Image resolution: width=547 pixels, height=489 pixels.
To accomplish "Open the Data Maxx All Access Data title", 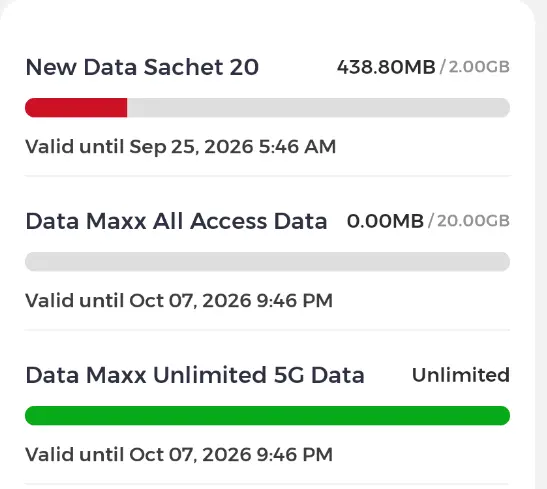I will (x=176, y=221).
